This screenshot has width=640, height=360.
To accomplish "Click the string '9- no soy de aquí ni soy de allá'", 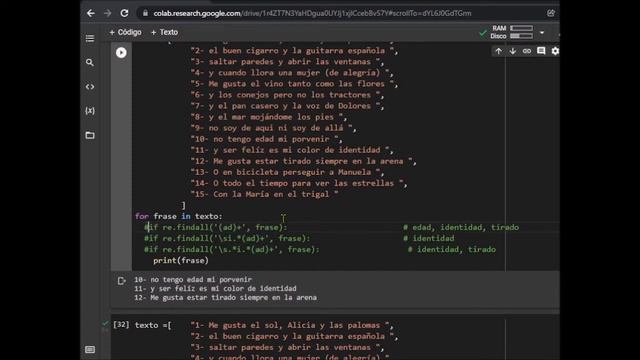I will pos(271,128).
